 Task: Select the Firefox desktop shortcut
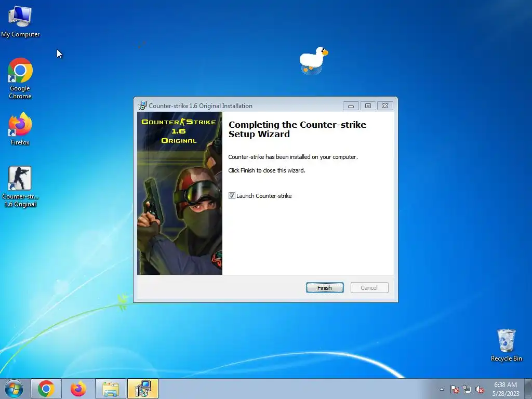point(20,129)
